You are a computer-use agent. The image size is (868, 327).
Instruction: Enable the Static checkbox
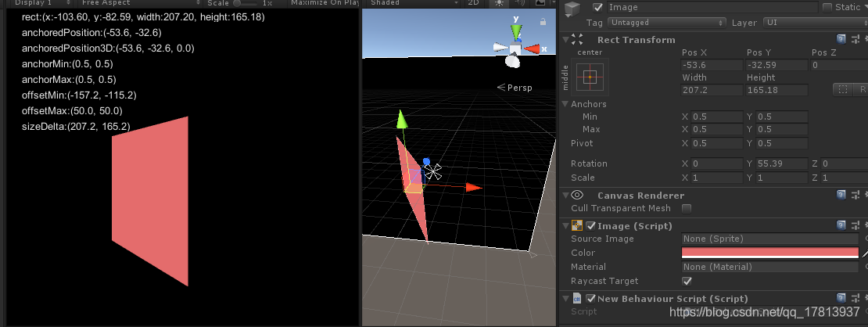[x=827, y=7]
